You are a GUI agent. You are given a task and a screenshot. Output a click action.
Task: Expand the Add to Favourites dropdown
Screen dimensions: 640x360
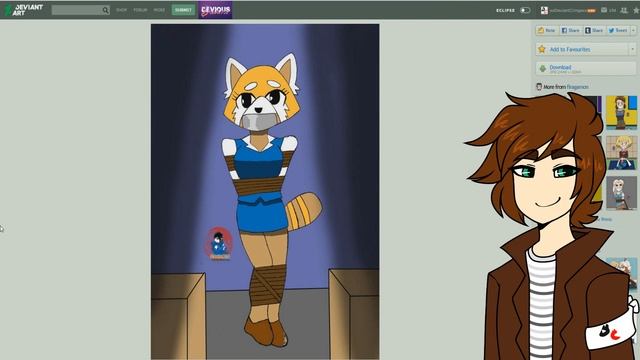click(x=632, y=49)
